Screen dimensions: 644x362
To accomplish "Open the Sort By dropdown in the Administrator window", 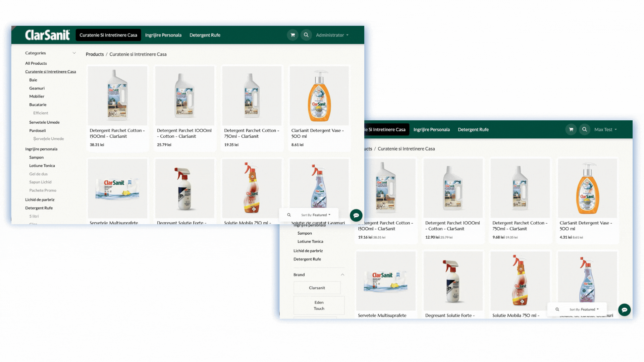I will [x=316, y=215].
